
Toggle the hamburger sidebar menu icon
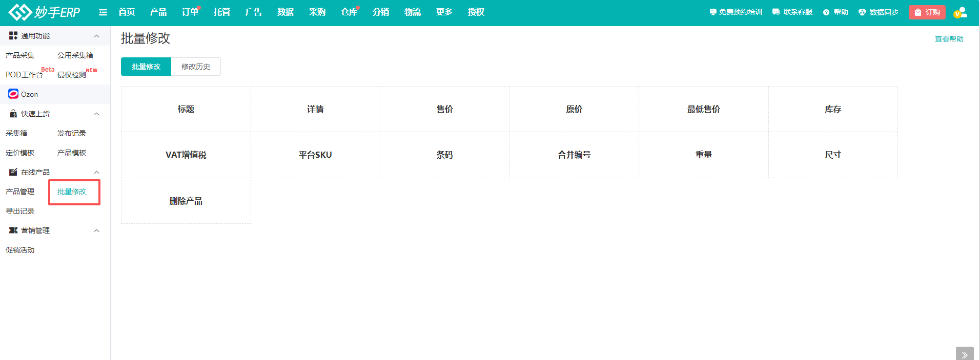pos(103,12)
